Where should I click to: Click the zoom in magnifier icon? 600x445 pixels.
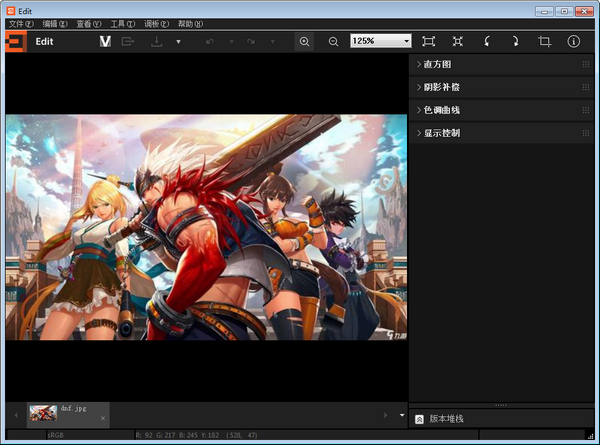tap(304, 41)
